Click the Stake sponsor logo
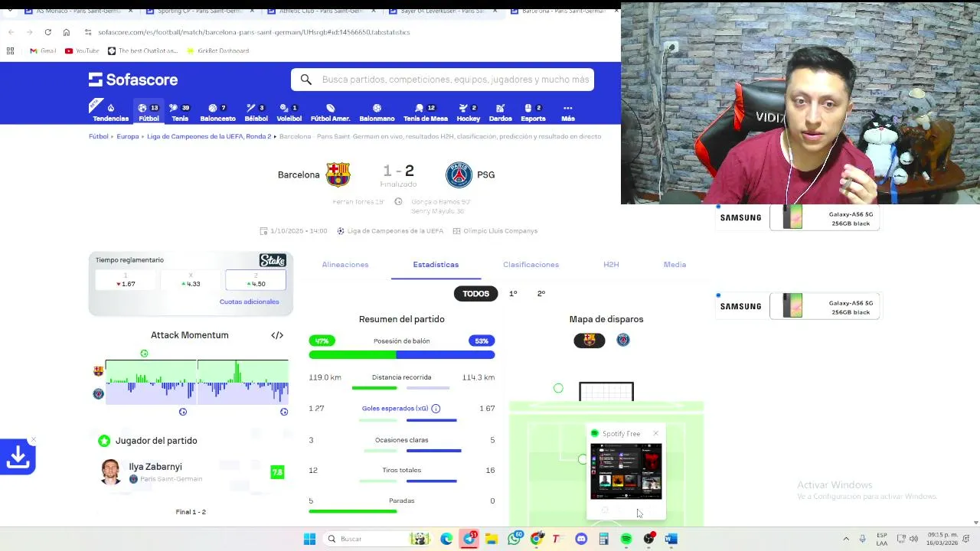Viewport: 980px width, 551px height. pos(273,260)
